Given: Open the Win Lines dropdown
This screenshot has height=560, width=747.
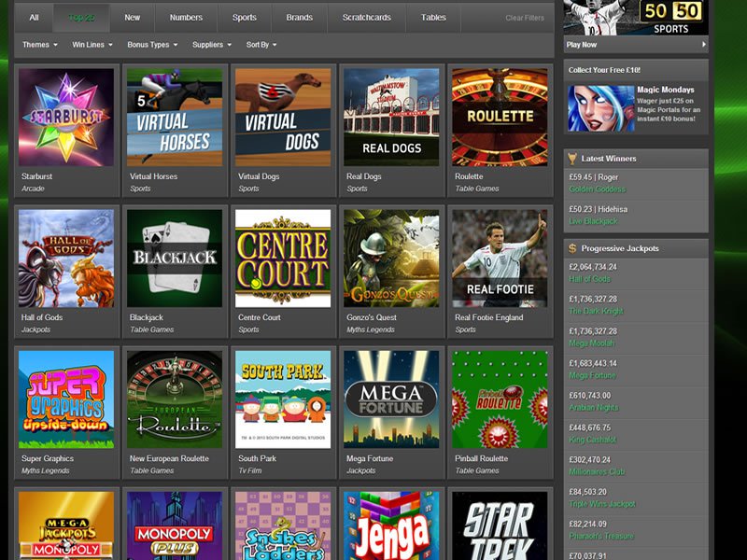Looking at the screenshot, I should pyautogui.click(x=92, y=45).
